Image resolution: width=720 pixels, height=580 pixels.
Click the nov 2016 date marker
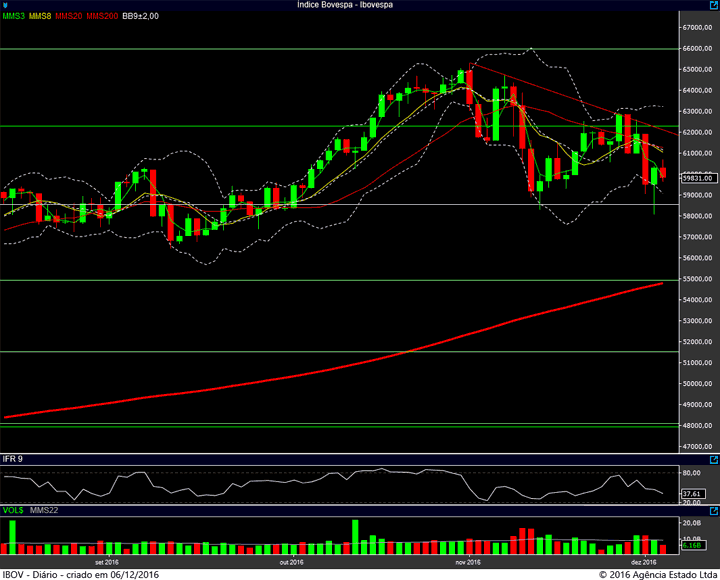pyautogui.click(x=468, y=562)
